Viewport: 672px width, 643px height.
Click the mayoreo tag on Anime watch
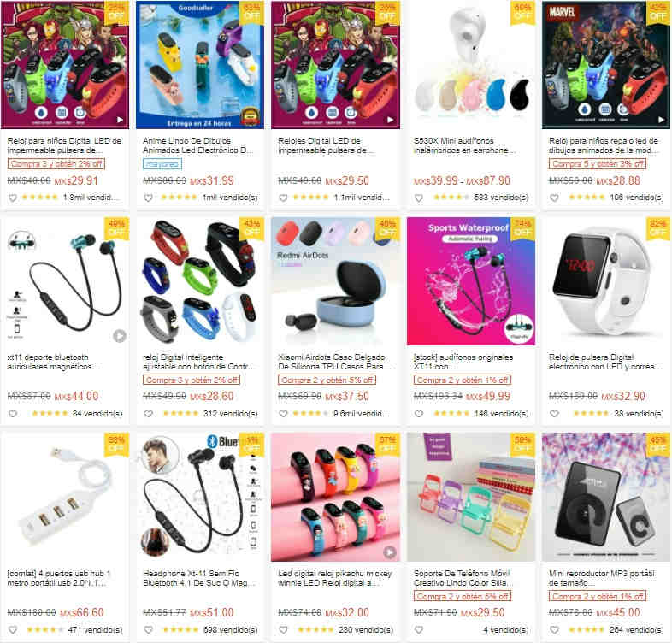[x=162, y=164]
